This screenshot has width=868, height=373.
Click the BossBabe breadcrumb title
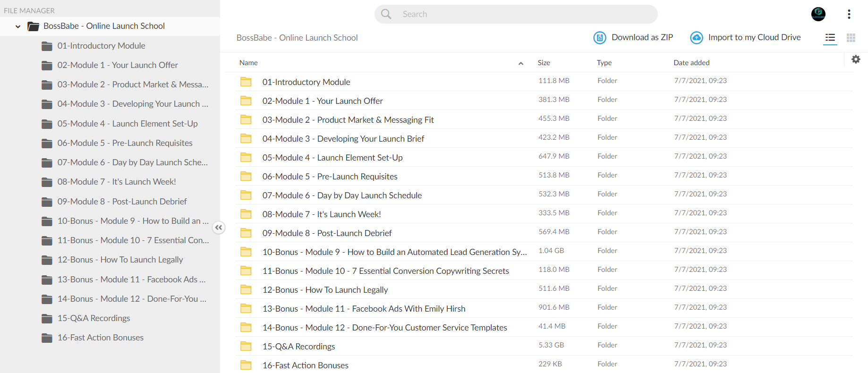pos(297,38)
